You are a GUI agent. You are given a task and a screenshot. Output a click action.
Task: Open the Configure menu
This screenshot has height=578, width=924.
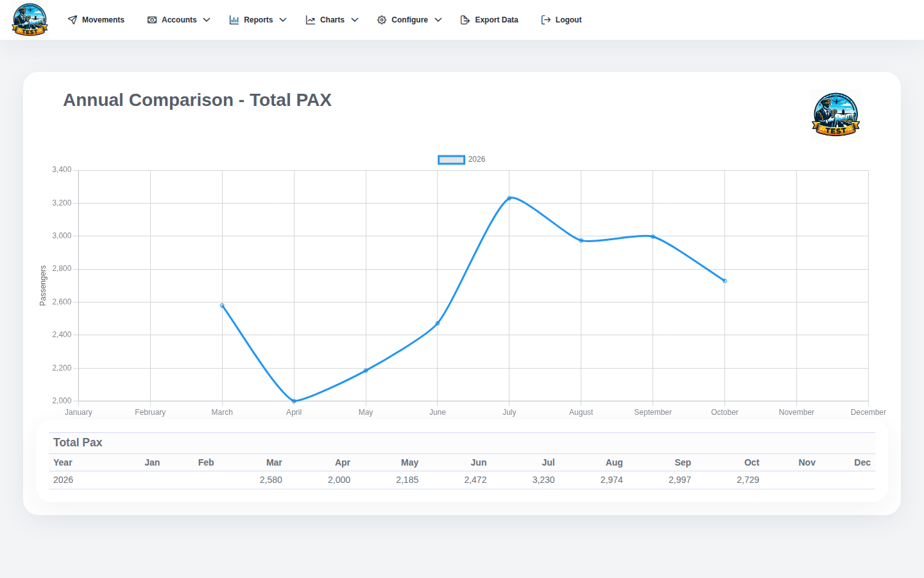[409, 20]
